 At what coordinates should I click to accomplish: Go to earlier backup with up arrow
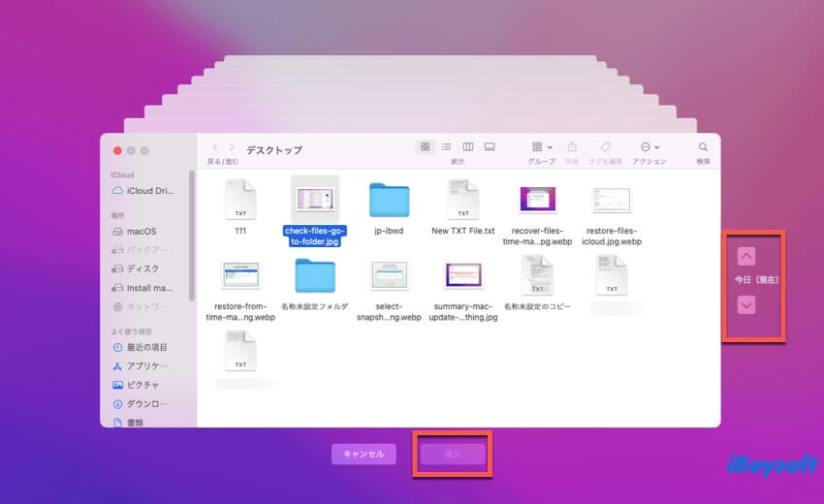[746, 256]
